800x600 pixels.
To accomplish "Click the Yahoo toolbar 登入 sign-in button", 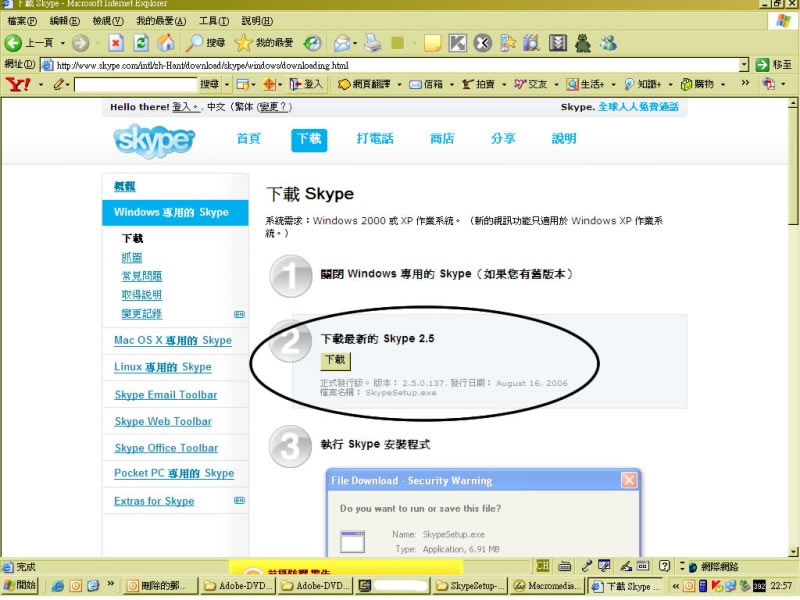I will coord(306,84).
